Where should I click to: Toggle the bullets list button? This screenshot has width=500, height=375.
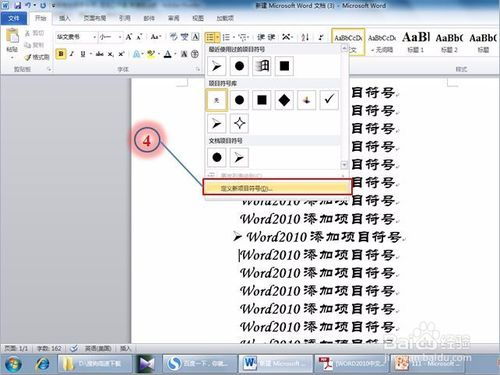(x=210, y=37)
